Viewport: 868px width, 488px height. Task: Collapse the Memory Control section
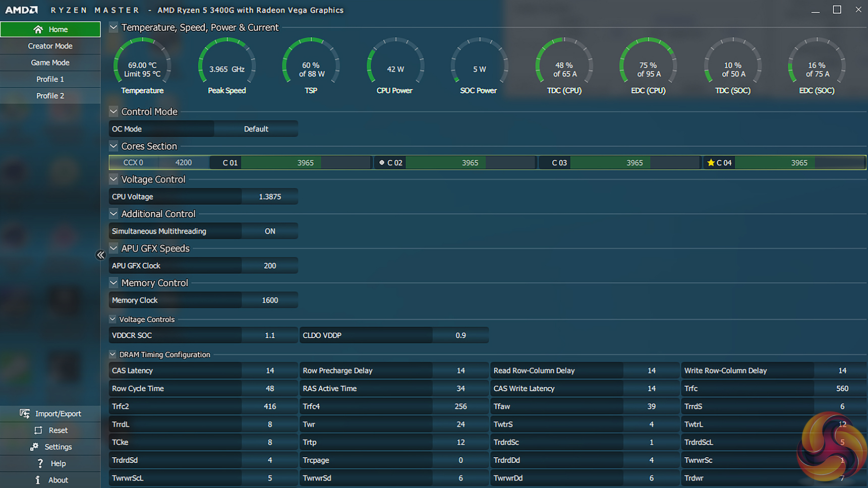(113, 283)
